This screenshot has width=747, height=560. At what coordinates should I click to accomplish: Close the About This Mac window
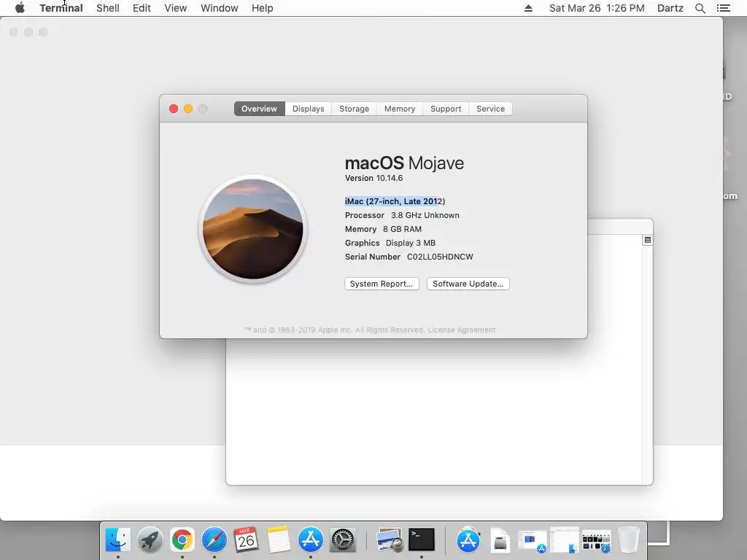(x=174, y=109)
